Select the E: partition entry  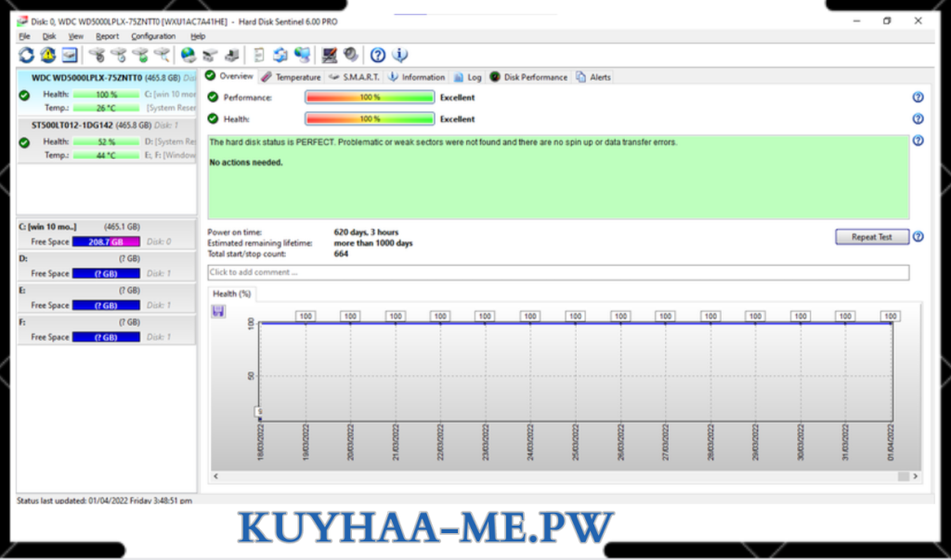click(107, 297)
